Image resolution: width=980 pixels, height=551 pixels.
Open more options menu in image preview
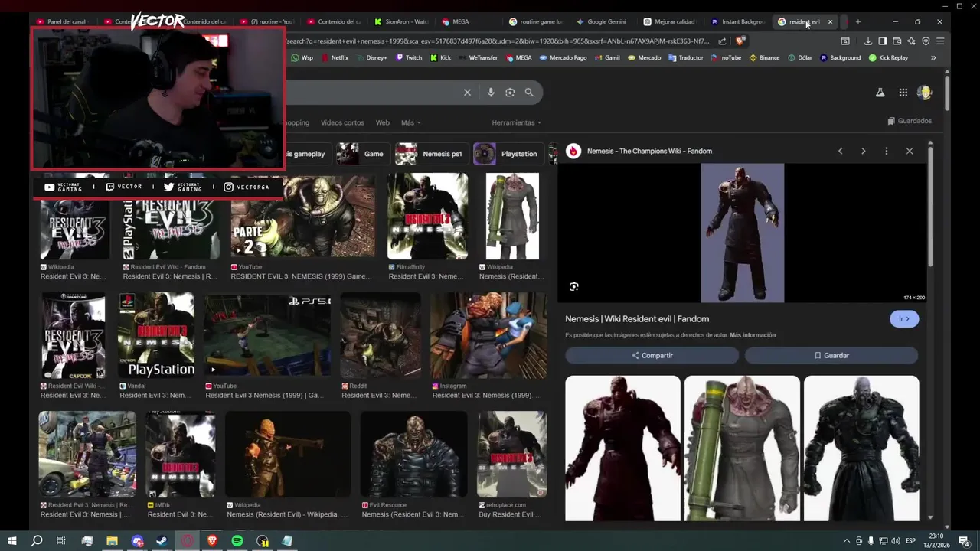pyautogui.click(x=887, y=152)
